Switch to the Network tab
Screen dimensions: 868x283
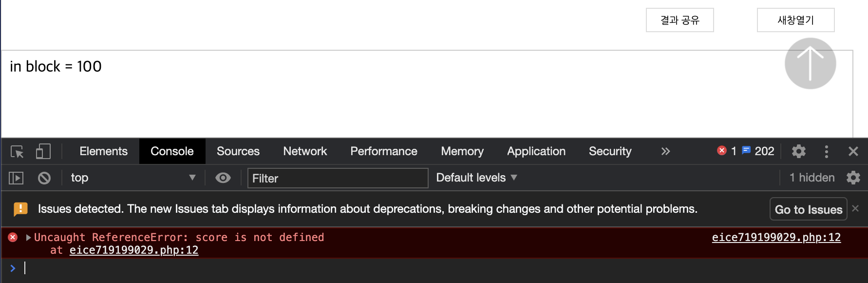[305, 151]
